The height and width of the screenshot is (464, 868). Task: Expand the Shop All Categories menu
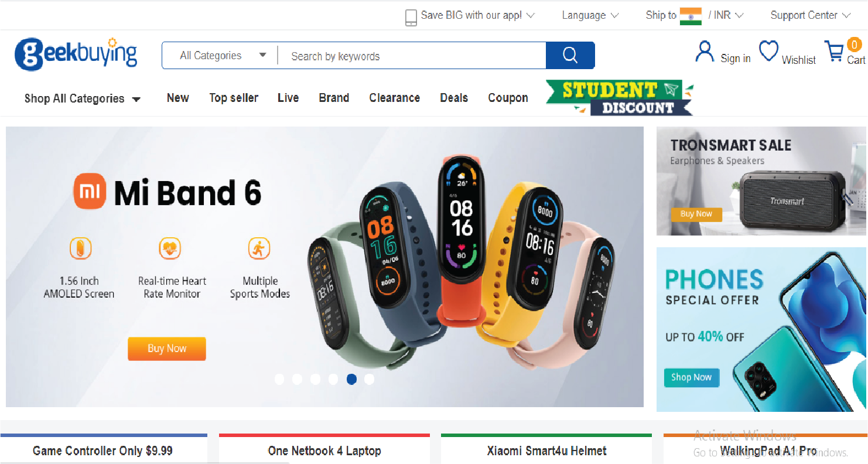pos(82,98)
